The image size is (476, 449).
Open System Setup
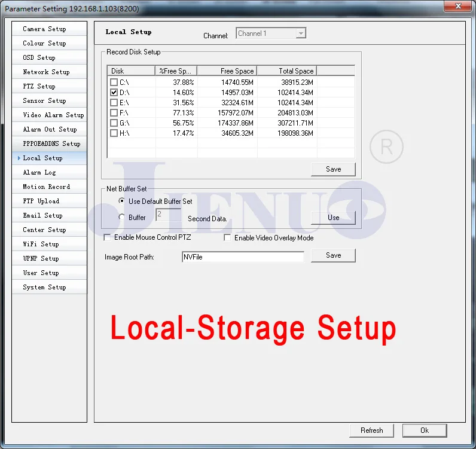pos(49,287)
